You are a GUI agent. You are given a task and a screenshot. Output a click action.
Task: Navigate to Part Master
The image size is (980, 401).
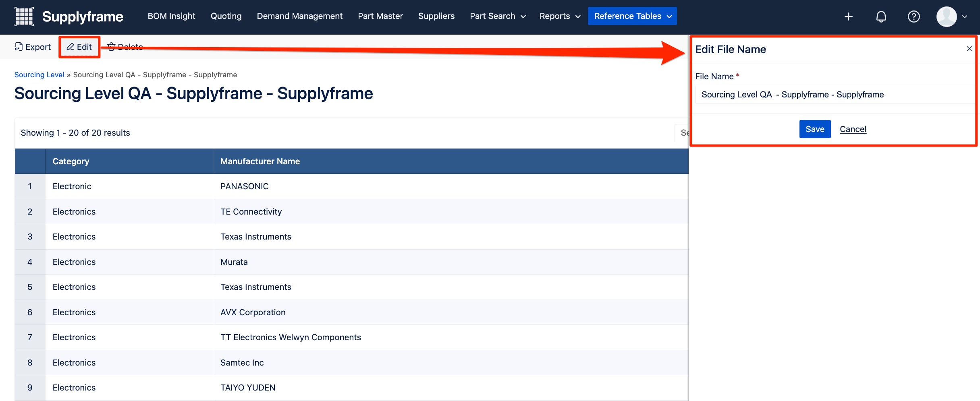point(380,16)
